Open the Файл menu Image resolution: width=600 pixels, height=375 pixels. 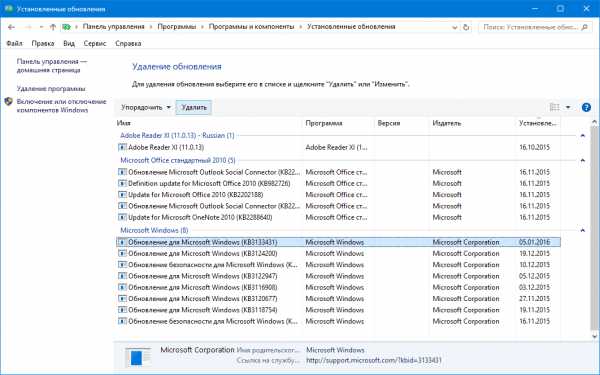pos(15,44)
